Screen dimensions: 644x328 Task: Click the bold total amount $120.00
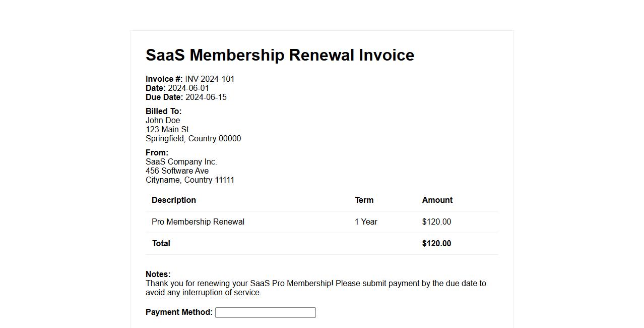click(436, 243)
